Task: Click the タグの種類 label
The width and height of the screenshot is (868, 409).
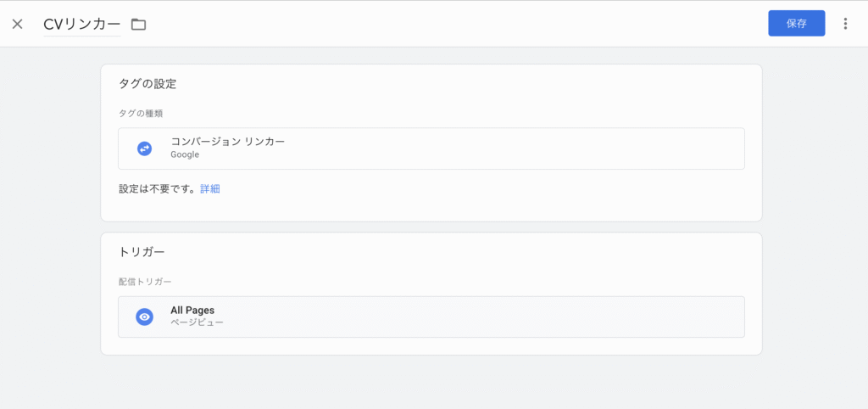Action: coord(141,113)
